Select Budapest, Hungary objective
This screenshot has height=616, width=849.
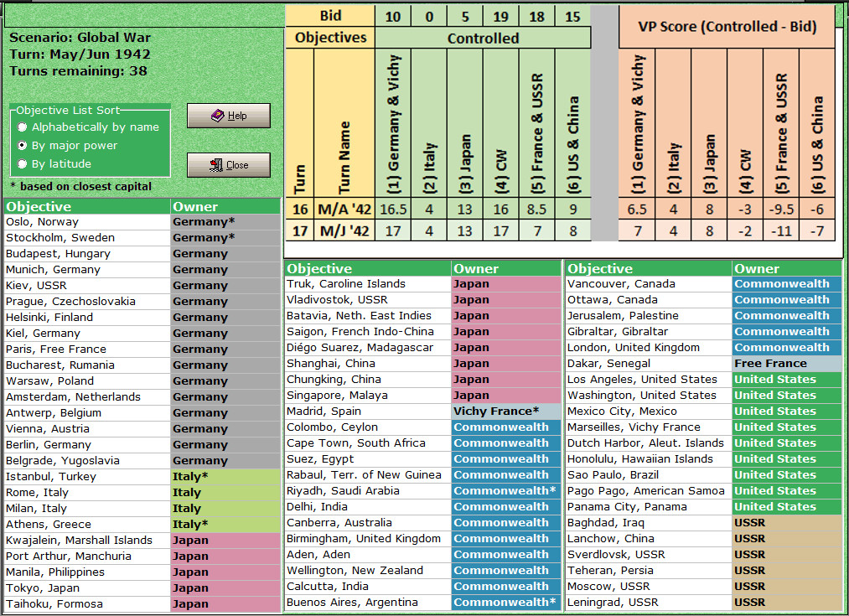coord(142,254)
